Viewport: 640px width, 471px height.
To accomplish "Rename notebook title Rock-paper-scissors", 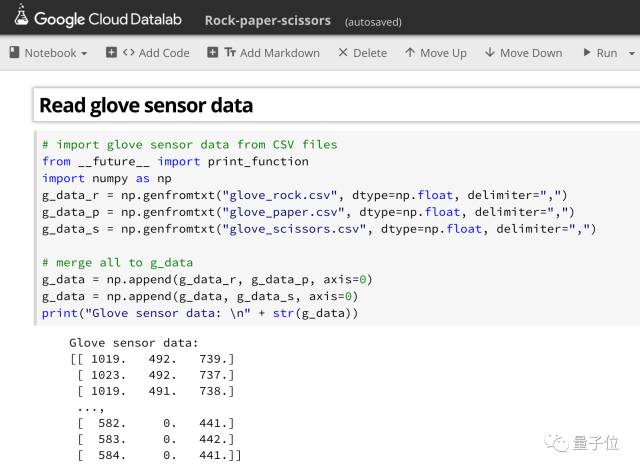I will (268, 20).
